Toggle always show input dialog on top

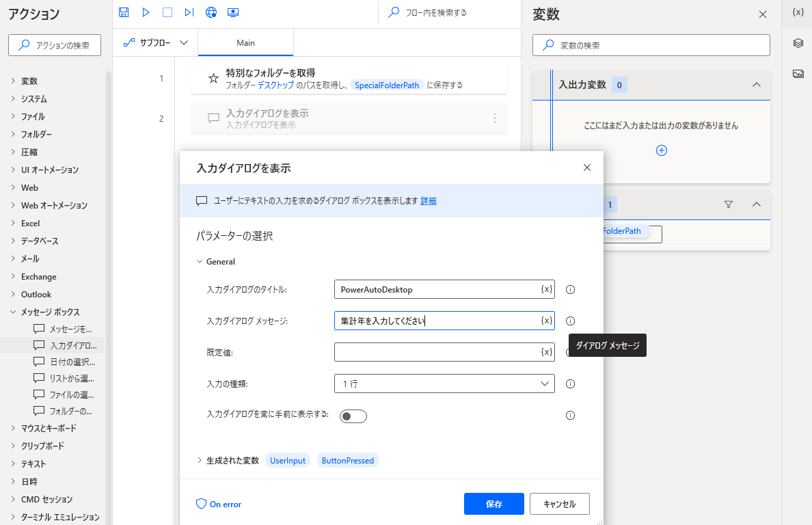point(353,416)
